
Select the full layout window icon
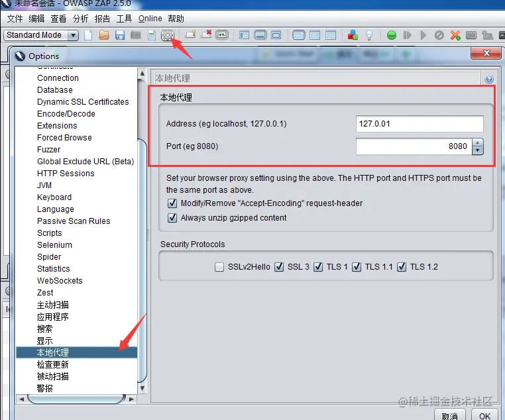276,35
